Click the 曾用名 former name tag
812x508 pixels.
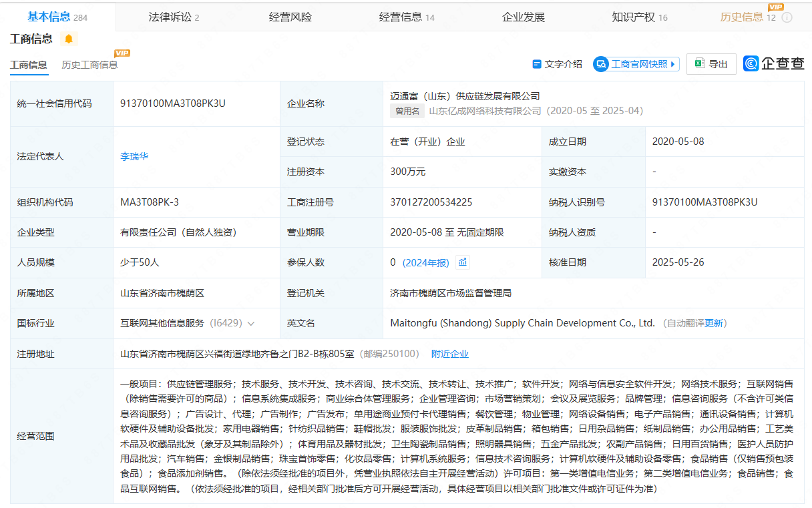407,111
